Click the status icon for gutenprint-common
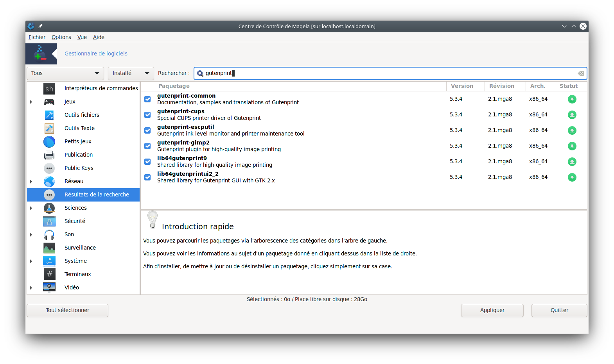 pyautogui.click(x=572, y=99)
